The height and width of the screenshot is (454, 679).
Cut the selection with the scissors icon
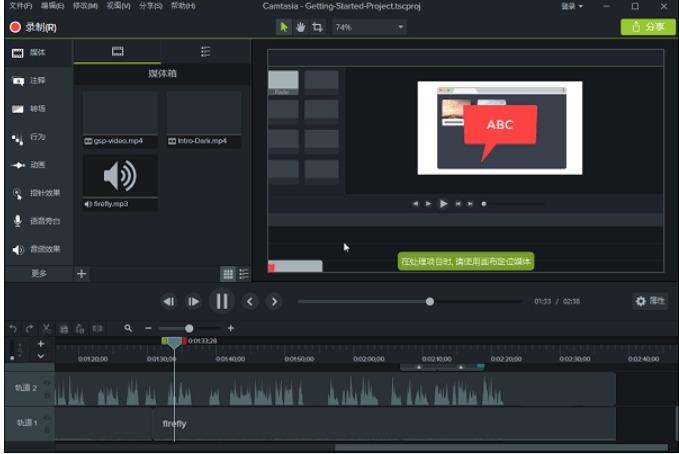click(x=46, y=329)
